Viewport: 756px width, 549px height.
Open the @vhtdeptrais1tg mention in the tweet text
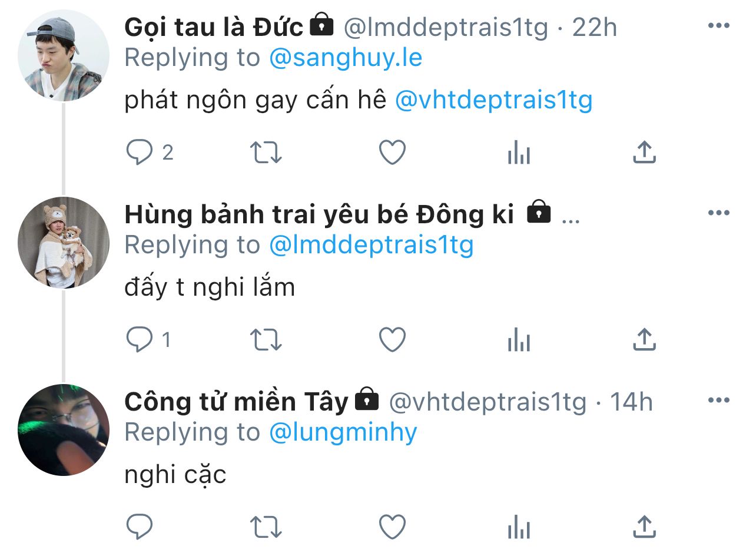(x=493, y=101)
